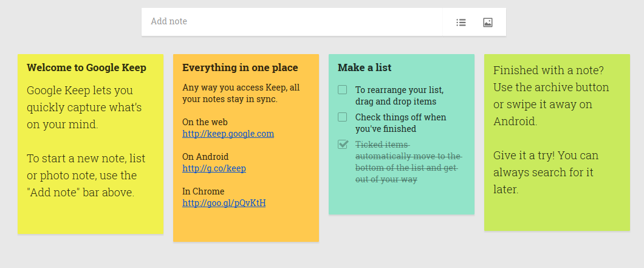The width and height of the screenshot is (644, 268).
Task: Check "To rearrange your list" item
Action: [342, 89]
